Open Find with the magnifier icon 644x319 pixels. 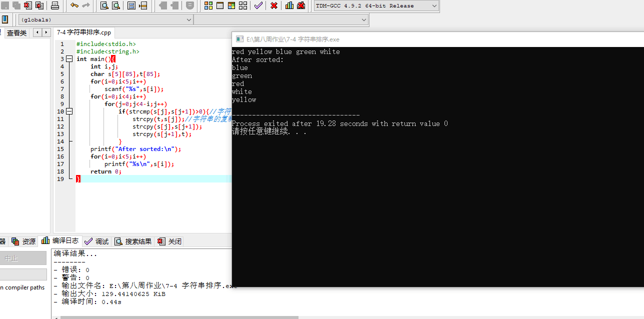[104, 5]
